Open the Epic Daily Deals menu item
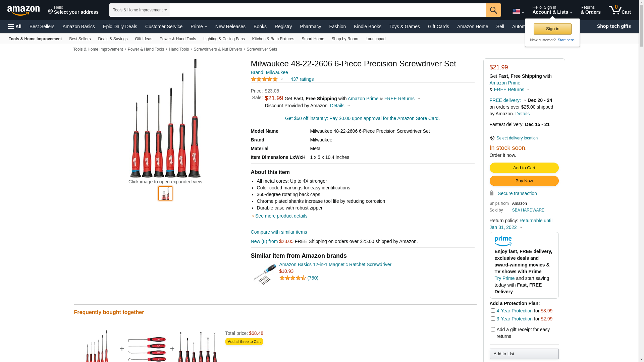Screen dimensions: 644x362 [120, 26]
